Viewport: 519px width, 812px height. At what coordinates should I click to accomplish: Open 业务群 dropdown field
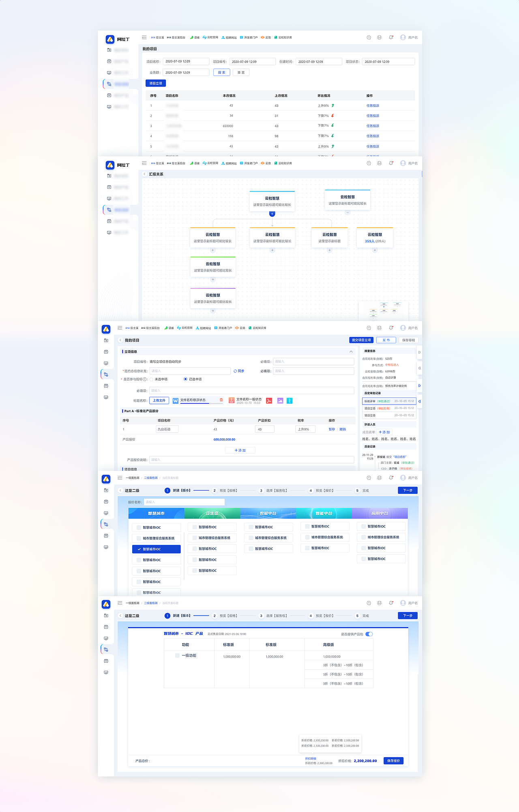click(x=186, y=72)
